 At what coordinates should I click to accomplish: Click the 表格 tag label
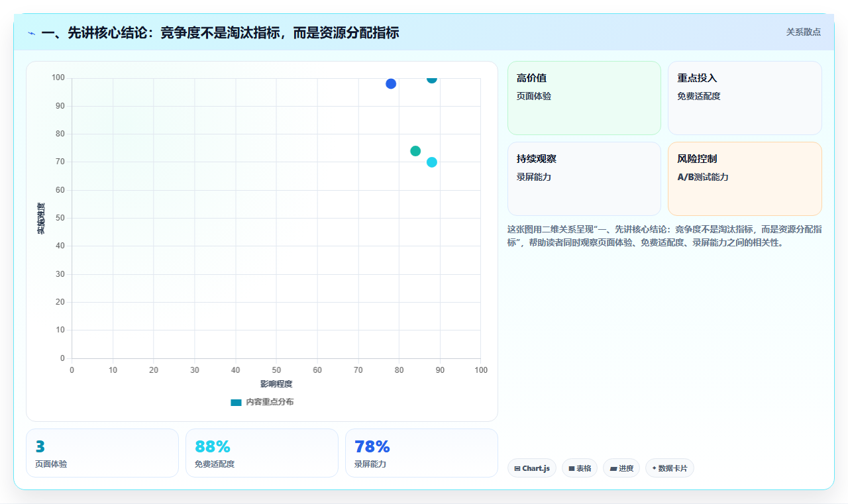[584, 468]
